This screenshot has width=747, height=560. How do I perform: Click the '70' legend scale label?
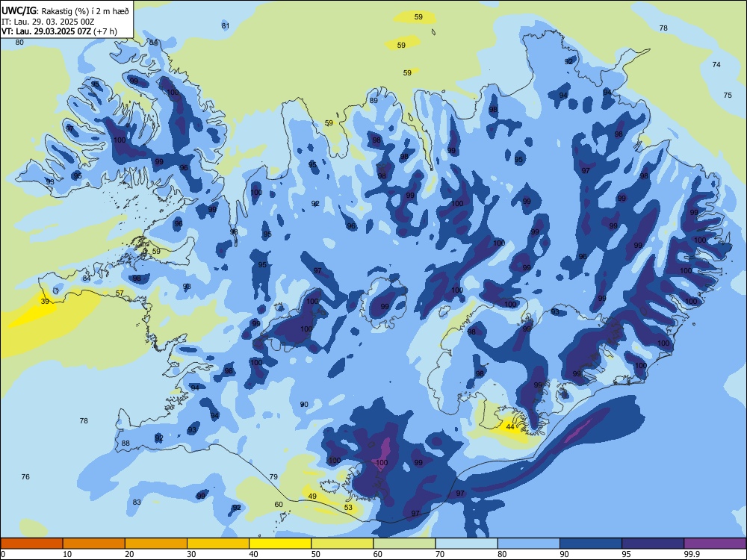pyautogui.click(x=440, y=554)
